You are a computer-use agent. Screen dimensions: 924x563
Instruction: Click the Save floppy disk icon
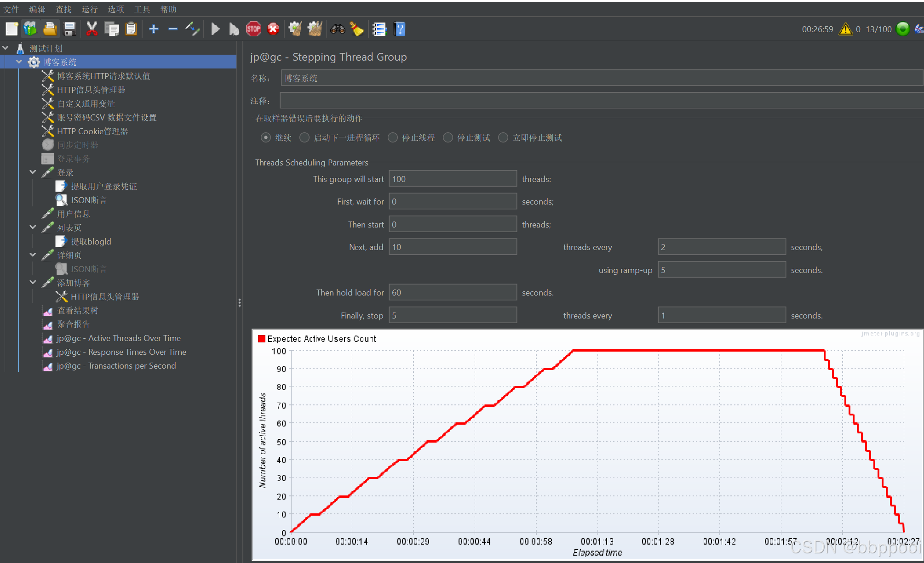69,29
